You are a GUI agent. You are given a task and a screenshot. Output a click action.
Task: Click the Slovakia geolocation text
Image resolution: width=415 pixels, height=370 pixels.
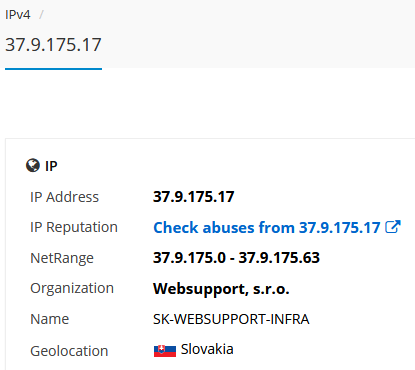point(207,349)
